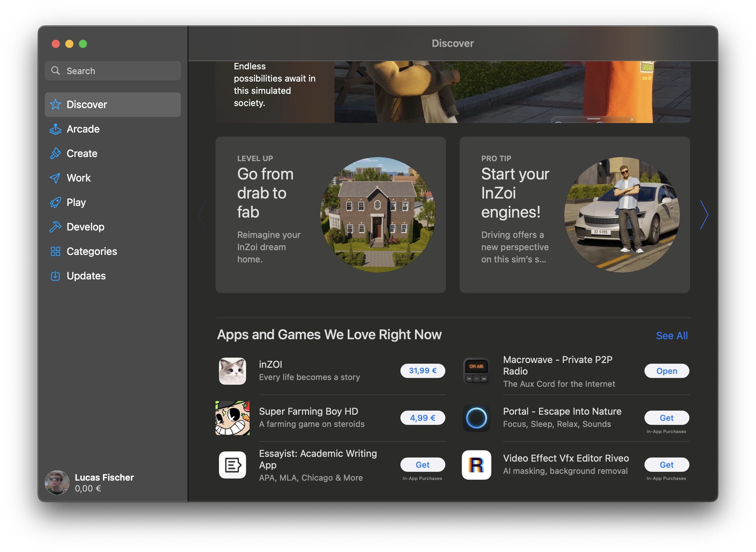Click the magnifying glass search icon

pyautogui.click(x=55, y=71)
